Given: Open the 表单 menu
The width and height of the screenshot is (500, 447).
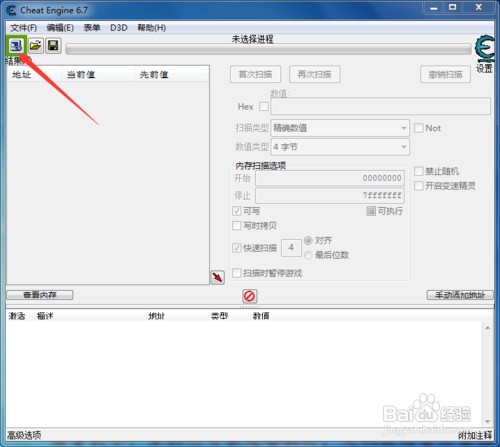Looking at the screenshot, I should click(92, 28).
